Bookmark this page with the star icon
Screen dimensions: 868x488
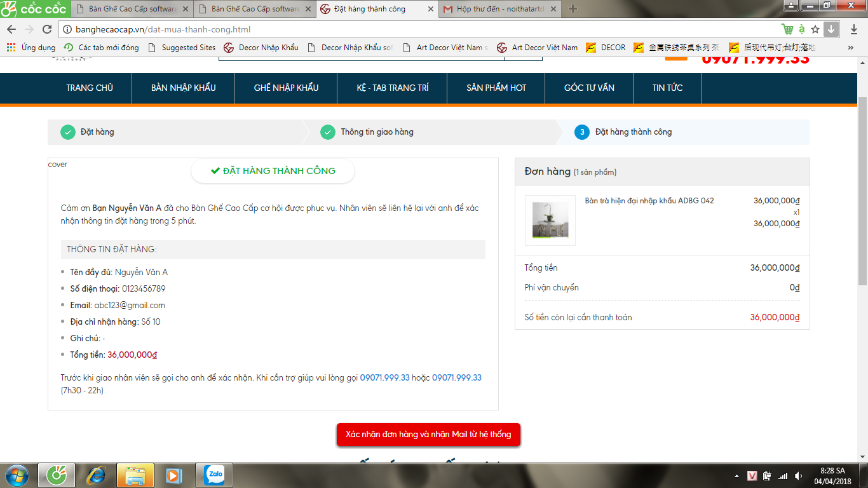(815, 29)
